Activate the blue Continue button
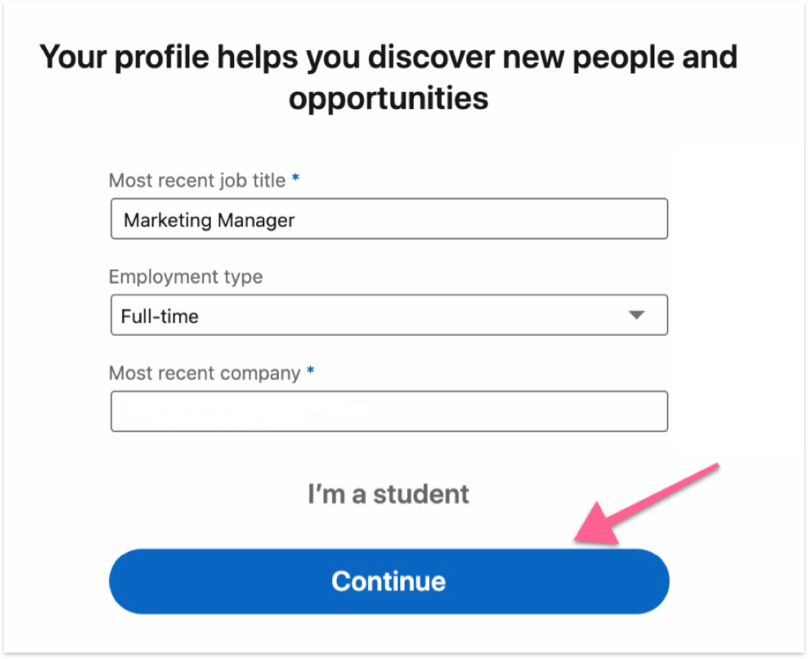The width and height of the screenshot is (808, 659). pyautogui.click(x=388, y=580)
